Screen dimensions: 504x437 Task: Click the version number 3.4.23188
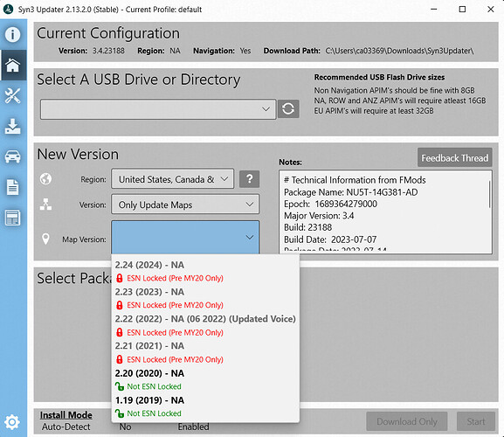coord(108,51)
